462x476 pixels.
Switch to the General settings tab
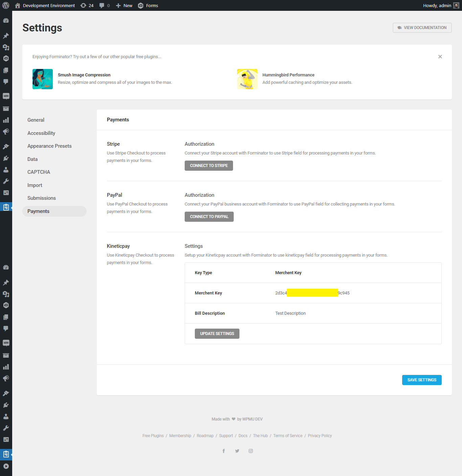pyautogui.click(x=36, y=120)
